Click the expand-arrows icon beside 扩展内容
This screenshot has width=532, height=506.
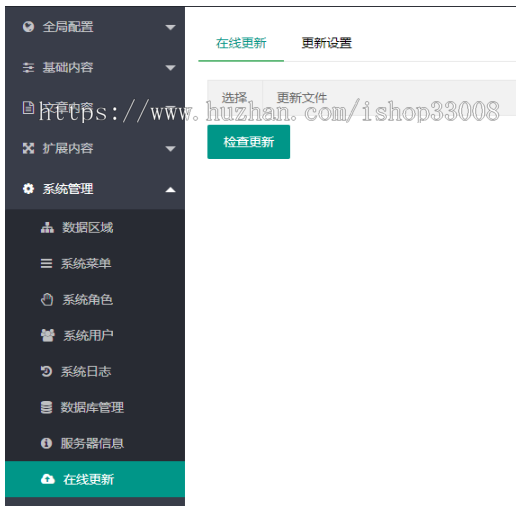click(x=28, y=148)
